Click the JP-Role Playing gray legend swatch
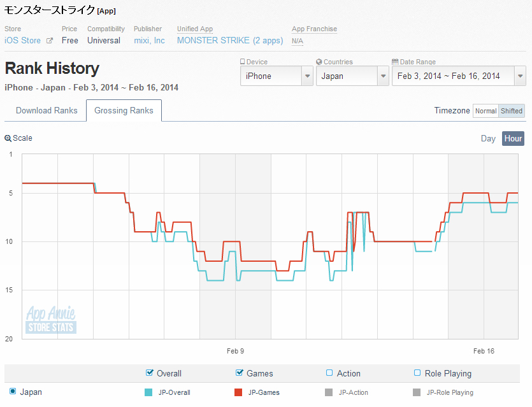Image resolution: width=532 pixels, height=407 pixels. coord(417,392)
